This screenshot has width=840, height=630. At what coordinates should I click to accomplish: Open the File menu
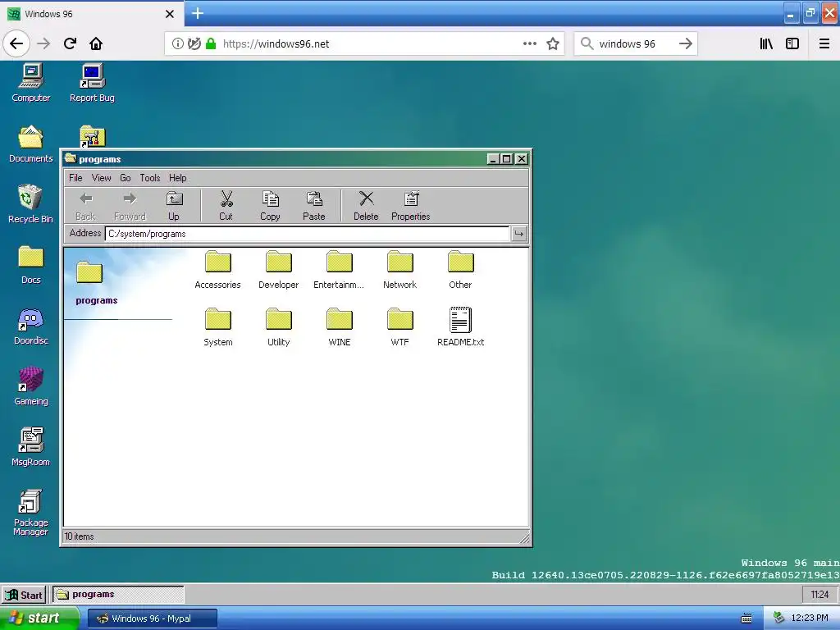(75, 178)
